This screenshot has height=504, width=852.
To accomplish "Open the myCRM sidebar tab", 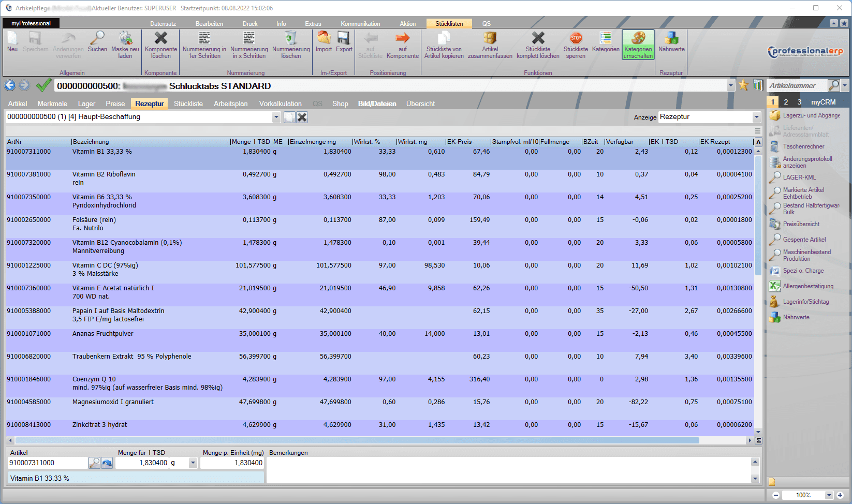I will tap(823, 102).
